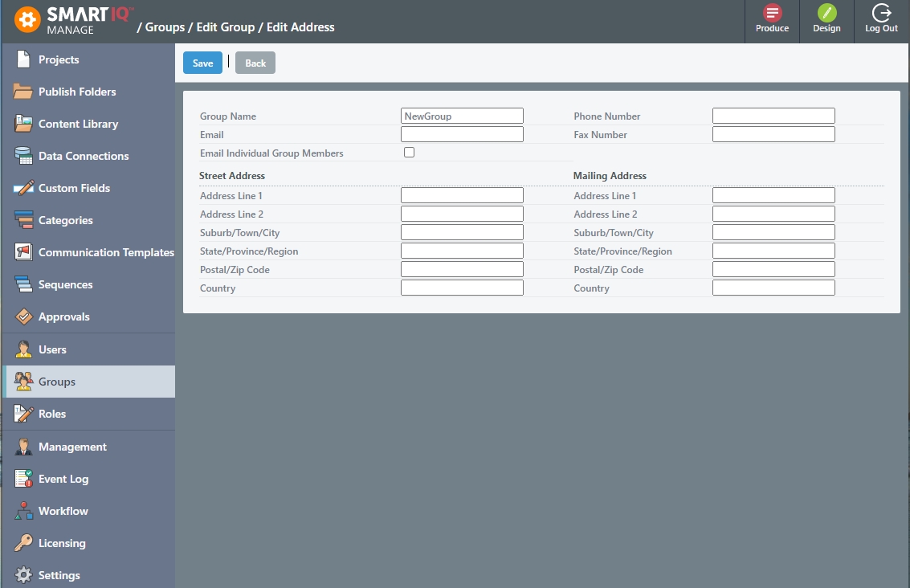Open the Produce icon in header
The width and height of the screenshot is (910, 588).
[x=772, y=13]
